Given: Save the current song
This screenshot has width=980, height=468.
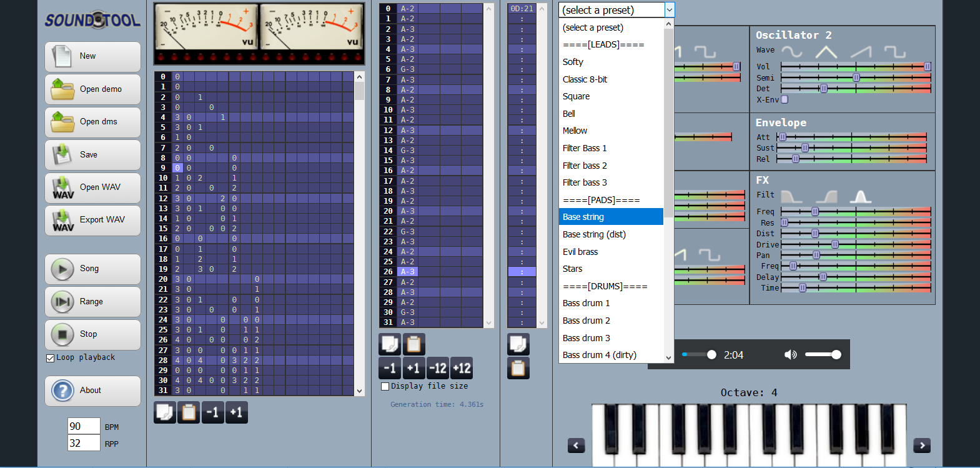Looking at the screenshot, I should [x=92, y=155].
